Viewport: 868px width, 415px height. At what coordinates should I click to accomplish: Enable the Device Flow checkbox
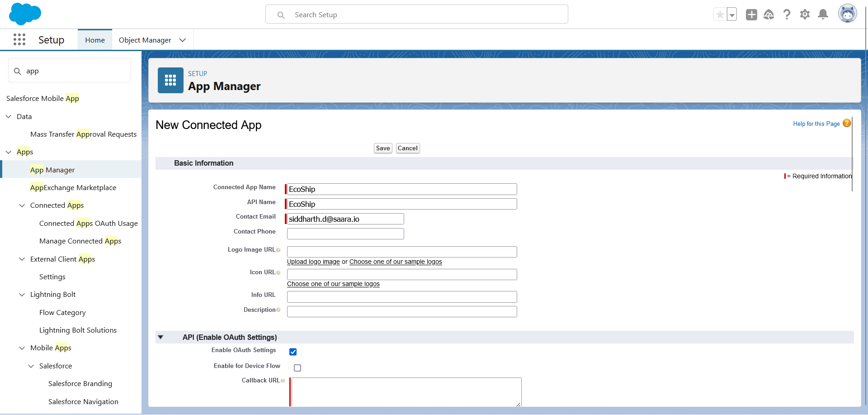click(297, 368)
